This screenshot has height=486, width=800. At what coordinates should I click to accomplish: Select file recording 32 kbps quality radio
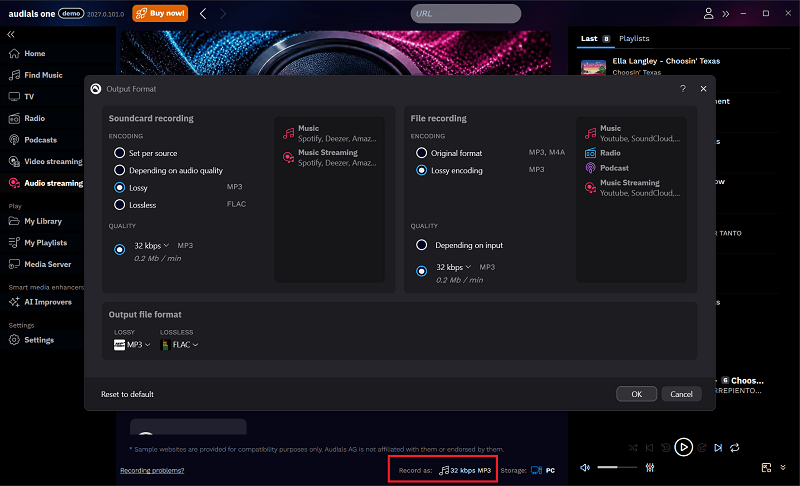[x=421, y=271]
